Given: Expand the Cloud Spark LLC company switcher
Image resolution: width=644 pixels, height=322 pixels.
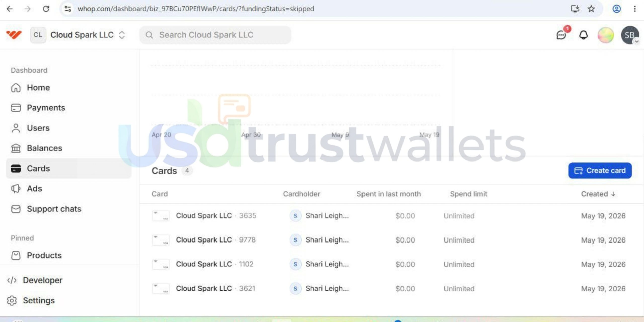Looking at the screenshot, I should tap(122, 35).
